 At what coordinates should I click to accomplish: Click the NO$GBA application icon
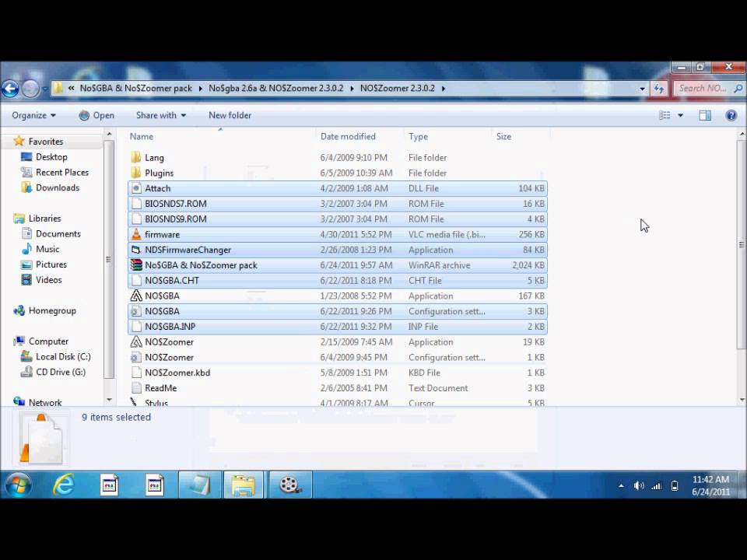point(136,296)
